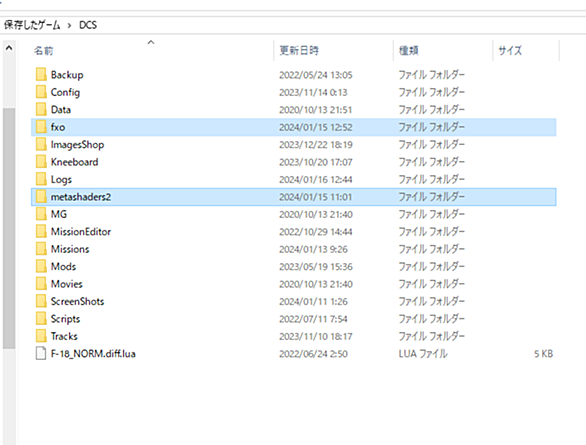Image resolution: width=586 pixels, height=445 pixels.
Task: Sort by 名前 column header
Action: tap(43, 50)
